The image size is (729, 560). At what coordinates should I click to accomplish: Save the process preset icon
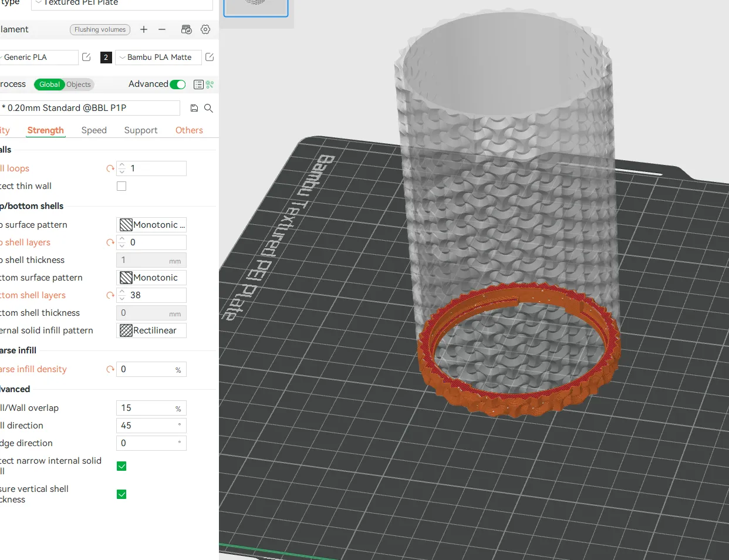tap(194, 108)
